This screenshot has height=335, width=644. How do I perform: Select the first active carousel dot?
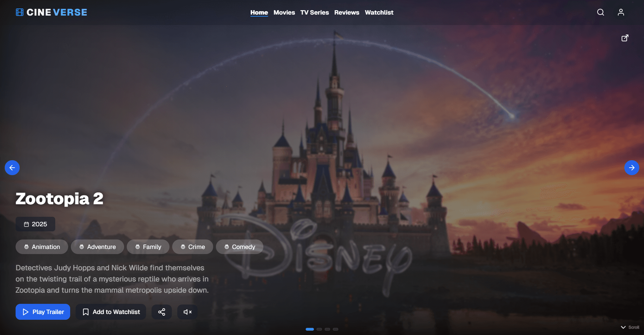310,329
